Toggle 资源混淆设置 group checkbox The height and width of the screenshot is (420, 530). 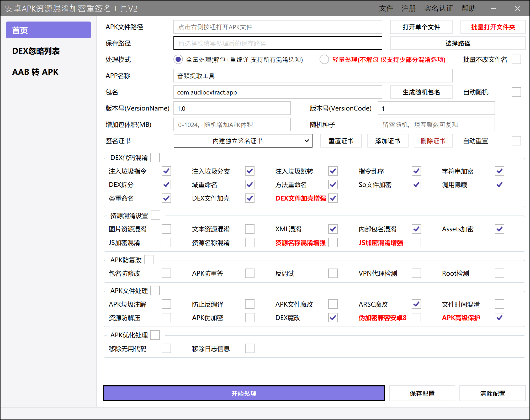(155, 216)
